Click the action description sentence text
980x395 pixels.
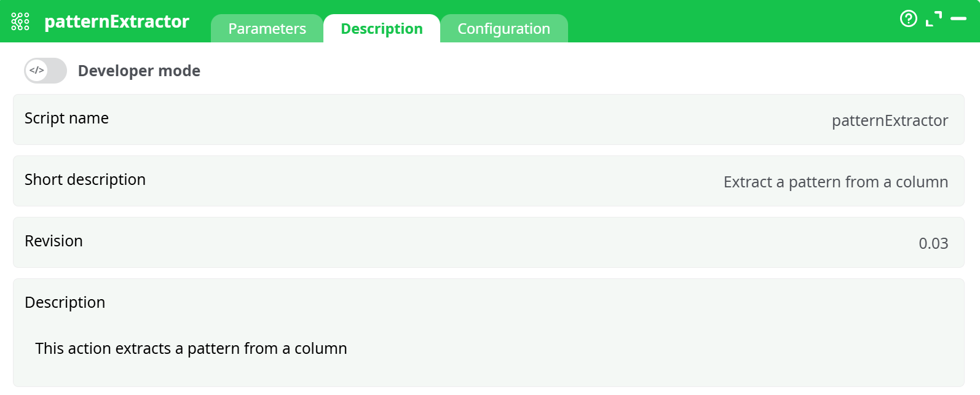(x=191, y=348)
